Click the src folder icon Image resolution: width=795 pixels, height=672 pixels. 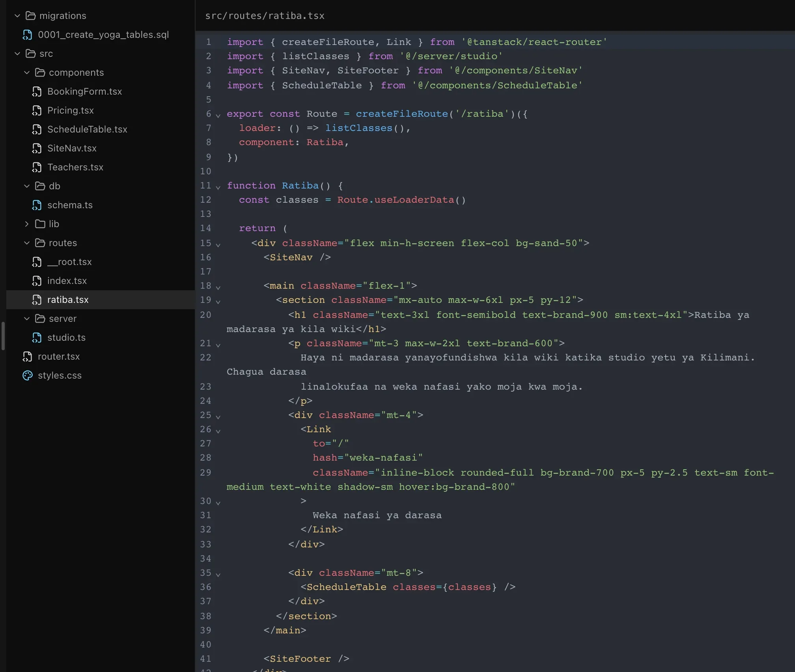[30, 54]
